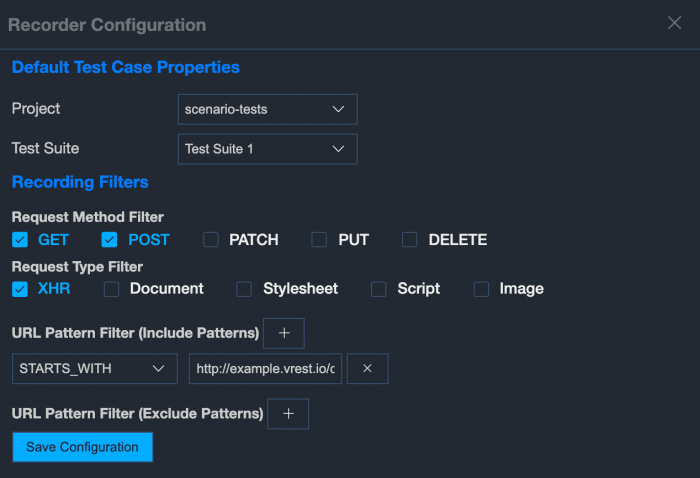Open the Test Suite dropdown
700x478 pixels.
coord(267,149)
